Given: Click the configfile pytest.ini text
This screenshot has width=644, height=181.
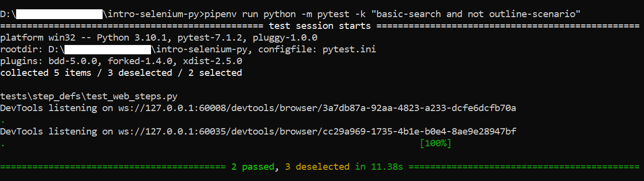Looking at the screenshot, I should coord(318,49).
